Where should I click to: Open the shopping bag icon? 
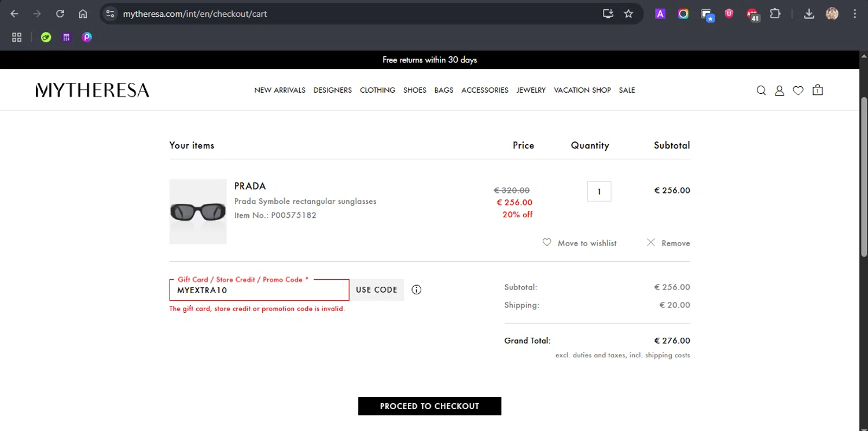coord(818,90)
